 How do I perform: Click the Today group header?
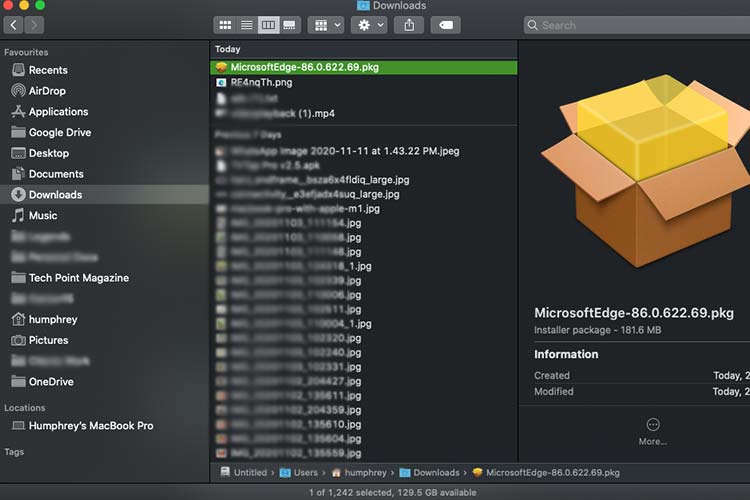(x=228, y=49)
